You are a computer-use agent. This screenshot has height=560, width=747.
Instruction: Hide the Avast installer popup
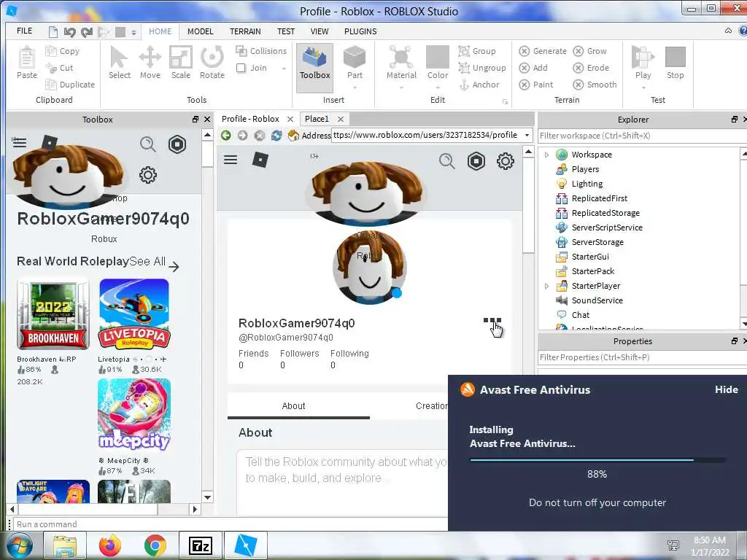pyautogui.click(x=726, y=389)
